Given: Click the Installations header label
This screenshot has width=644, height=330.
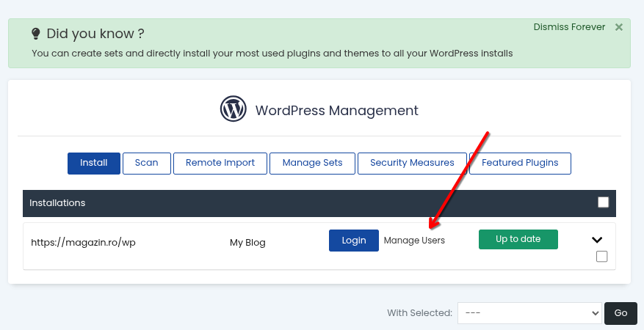Looking at the screenshot, I should (x=57, y=203).
